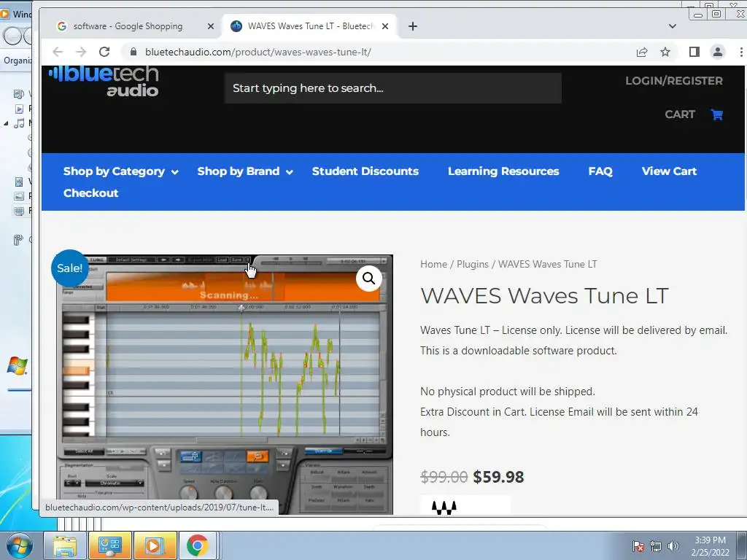The image size is (747, 560).
Task: Select the WAVES Waves Tune LT tab
Action: pyautogui.click(x=309, y=26)
